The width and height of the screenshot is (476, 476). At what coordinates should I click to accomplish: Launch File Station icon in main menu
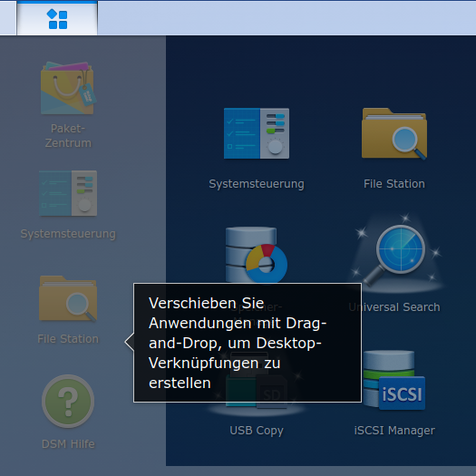tap(394, 133)
